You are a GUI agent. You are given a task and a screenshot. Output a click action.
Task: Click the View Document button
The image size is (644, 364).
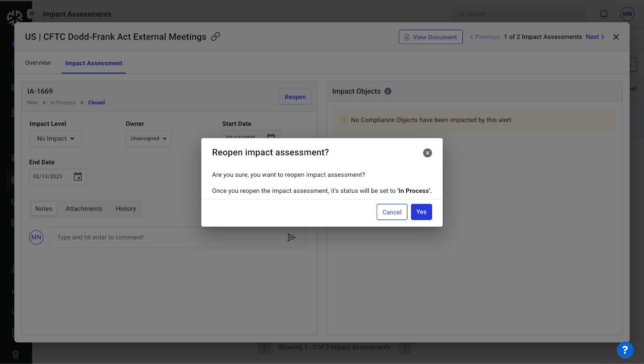[431, 37]
